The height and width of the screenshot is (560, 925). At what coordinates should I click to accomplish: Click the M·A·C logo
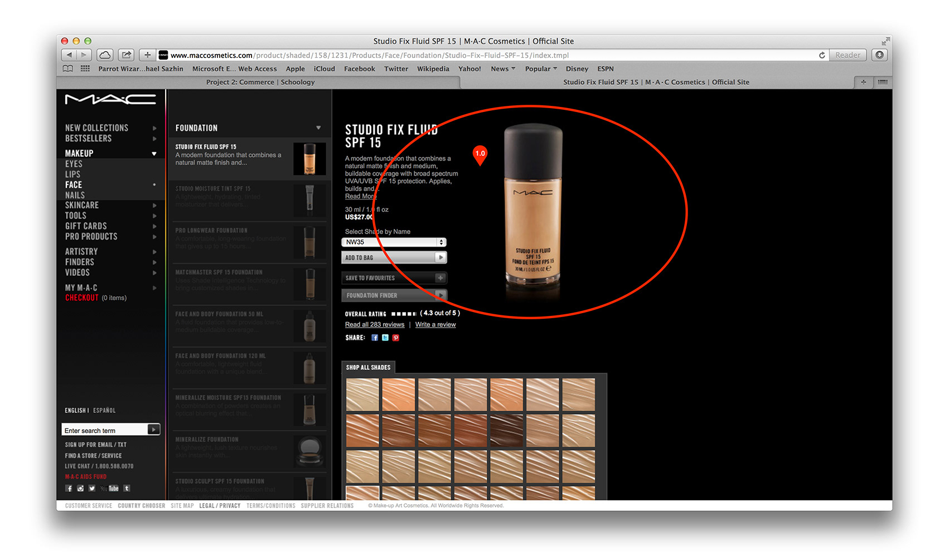(x=110, y=99)
